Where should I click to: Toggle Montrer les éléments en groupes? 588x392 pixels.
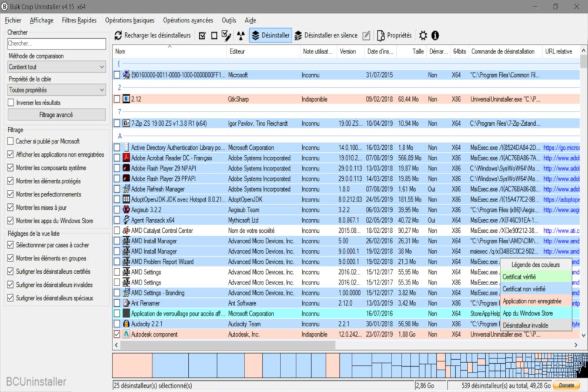11,258
